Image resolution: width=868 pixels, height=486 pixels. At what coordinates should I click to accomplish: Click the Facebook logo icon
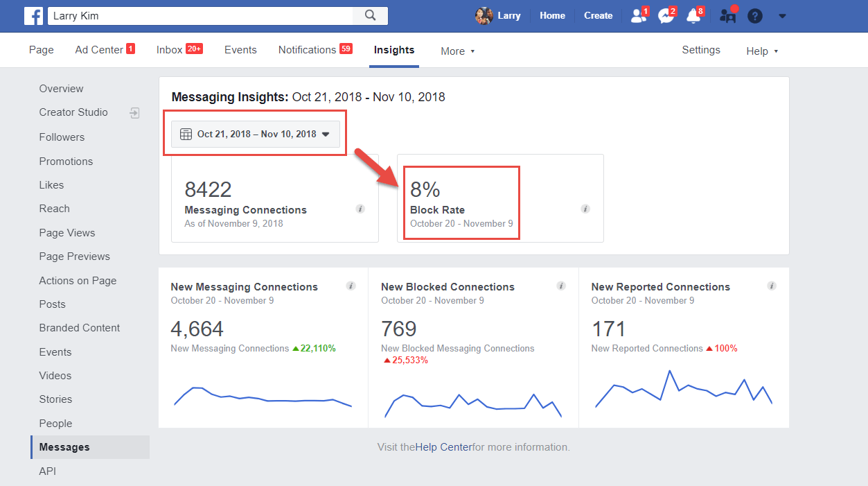coord(33,15)
